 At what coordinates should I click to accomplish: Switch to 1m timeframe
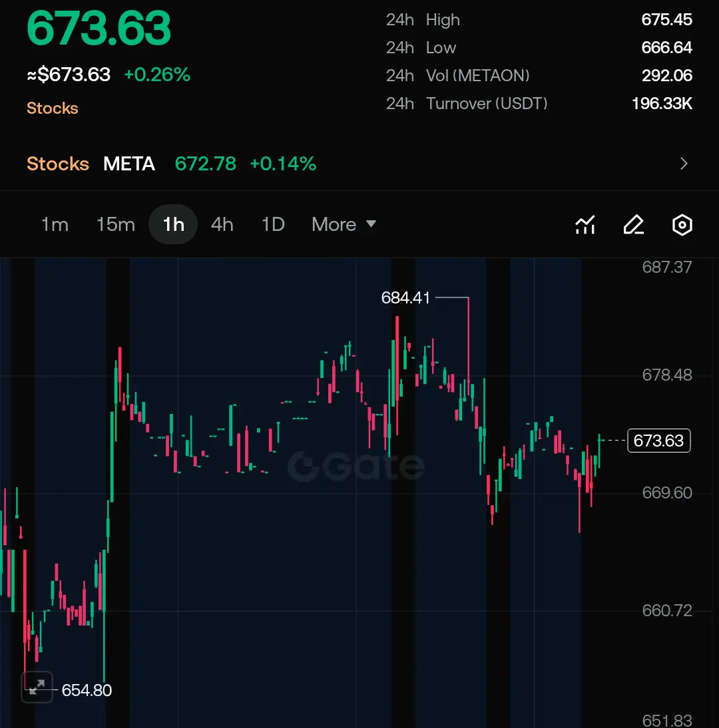(x=55, y=224)
